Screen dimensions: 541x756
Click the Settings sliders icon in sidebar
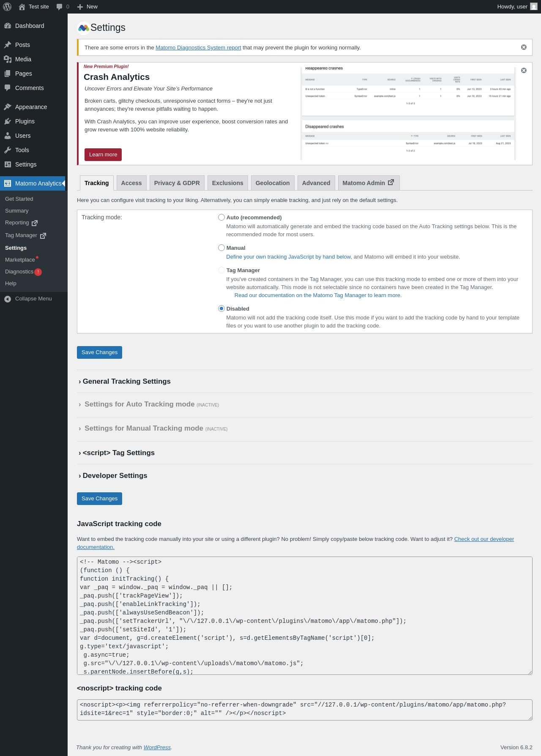(8, 164)
